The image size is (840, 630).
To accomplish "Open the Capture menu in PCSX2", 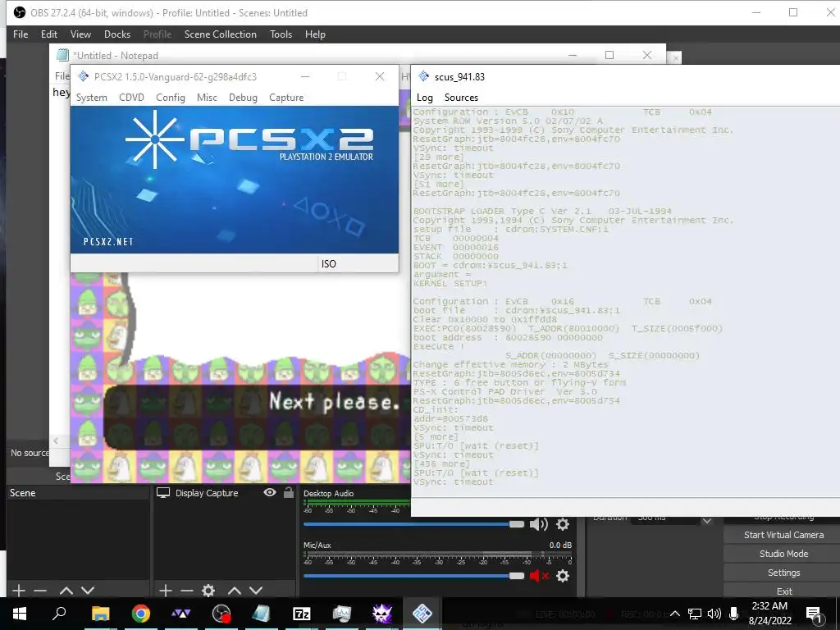I will point(286,98).
